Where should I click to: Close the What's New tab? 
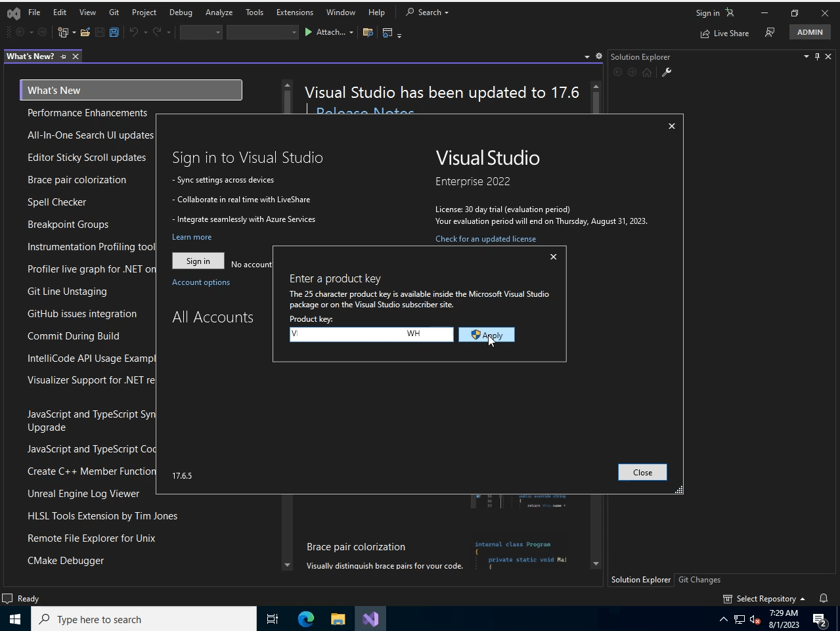tap(76, 56)
